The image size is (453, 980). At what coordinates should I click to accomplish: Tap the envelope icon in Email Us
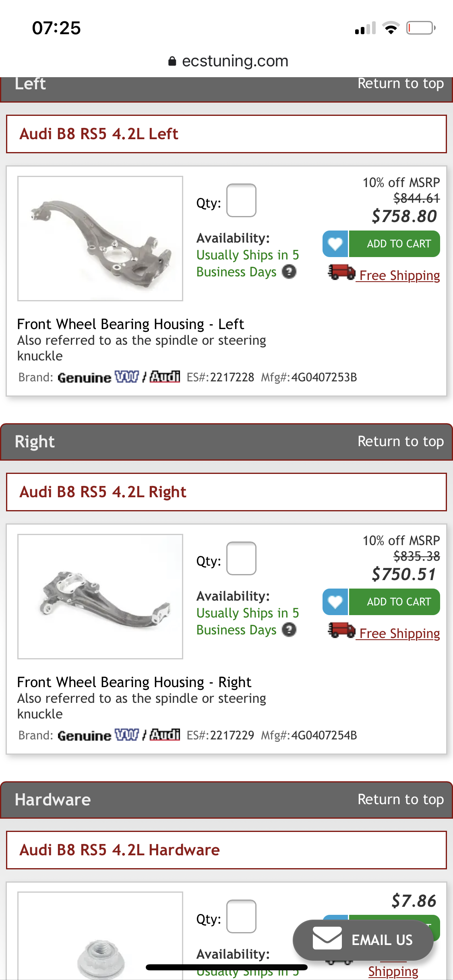tap(327, 939)
